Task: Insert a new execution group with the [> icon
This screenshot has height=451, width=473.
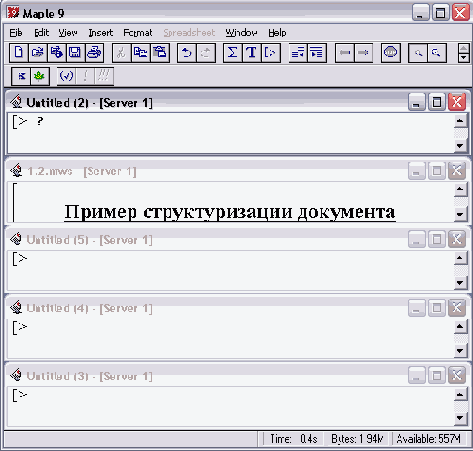Action: click(270, 53)
